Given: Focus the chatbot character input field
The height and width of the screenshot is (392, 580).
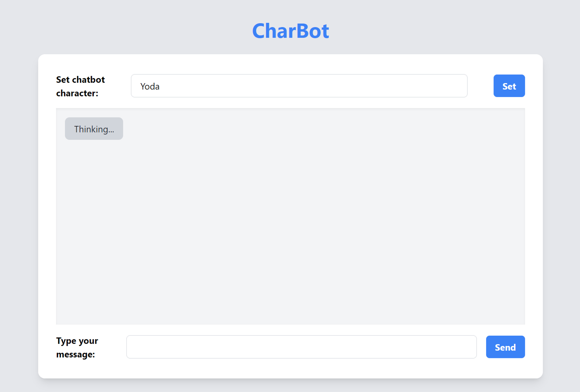Looking at the screenshot, I should [299, 86].
